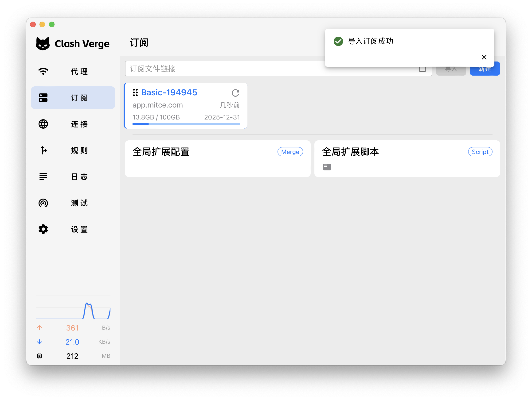Dismiss the import success notification
Image resolution: width=532 pixels, height=400 pixels.
coord(484,57)
